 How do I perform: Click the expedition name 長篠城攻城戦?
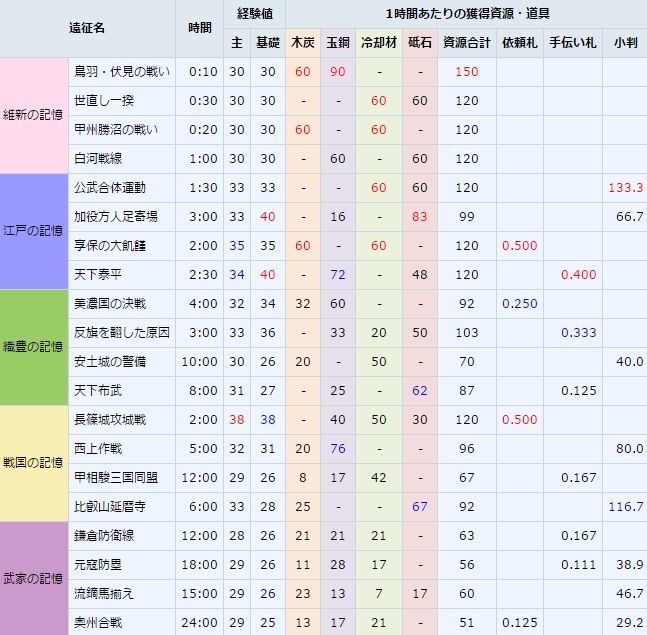click(x=110, y=419)
